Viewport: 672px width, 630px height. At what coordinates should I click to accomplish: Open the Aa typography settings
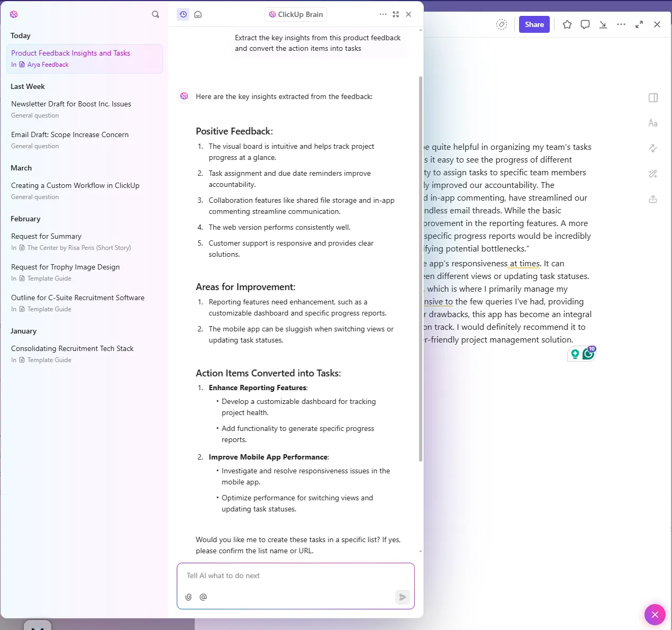[653, 123]
